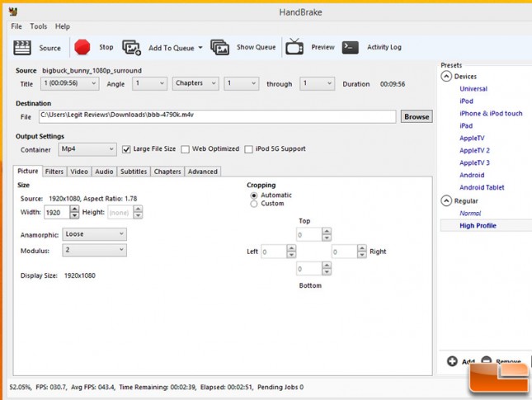The image size is (532, 400).
Task: Open the Help menu
Action: pos(63,26)
